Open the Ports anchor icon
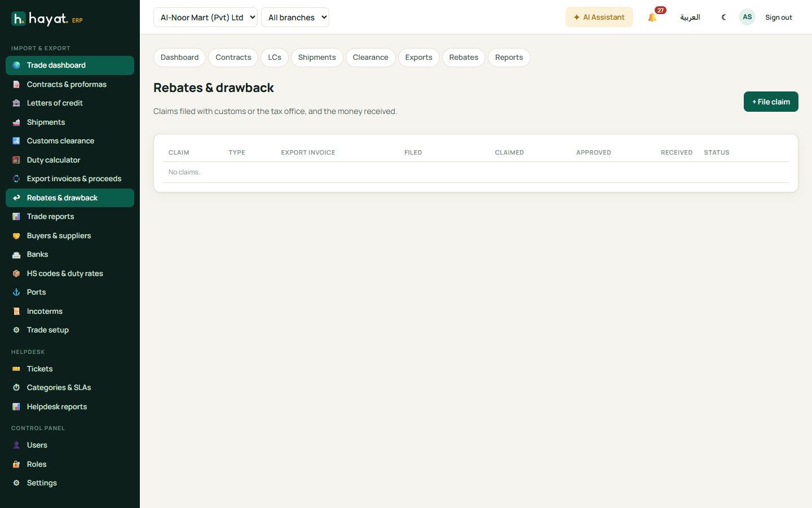 (16, 292)
